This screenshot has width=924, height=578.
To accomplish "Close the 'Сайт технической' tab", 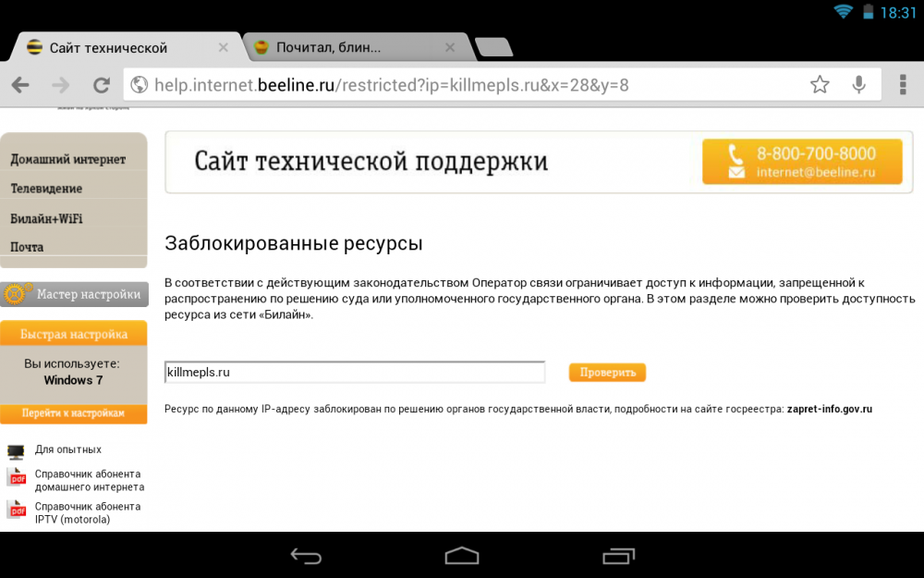I will click(x=224, y=48).
